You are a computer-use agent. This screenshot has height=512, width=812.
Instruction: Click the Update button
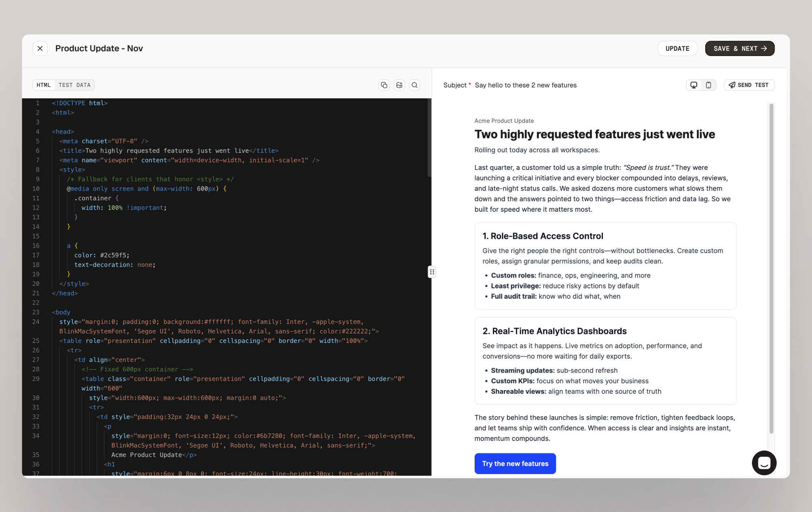click(x=677, y=48)
